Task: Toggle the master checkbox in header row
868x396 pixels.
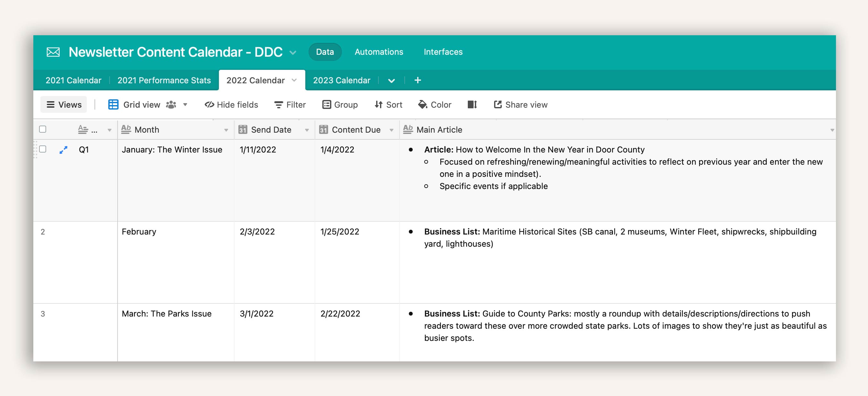Action: coord(43,129)
